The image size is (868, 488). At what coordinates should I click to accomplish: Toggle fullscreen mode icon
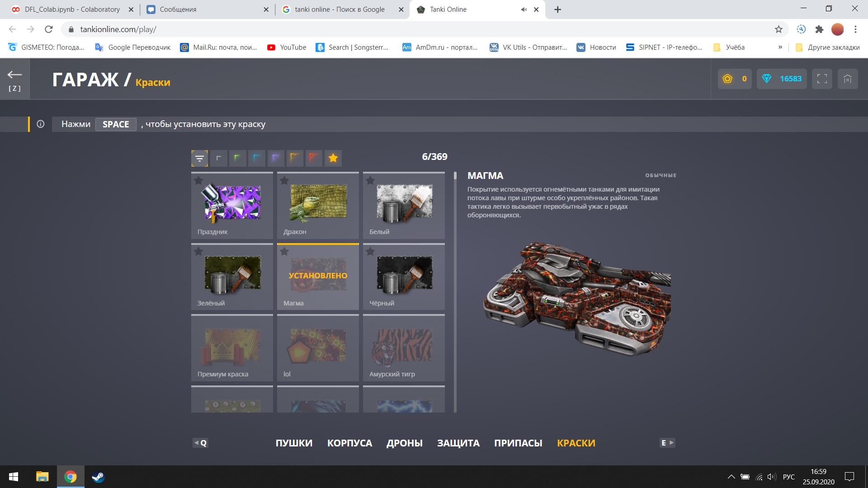coord(822,79)
